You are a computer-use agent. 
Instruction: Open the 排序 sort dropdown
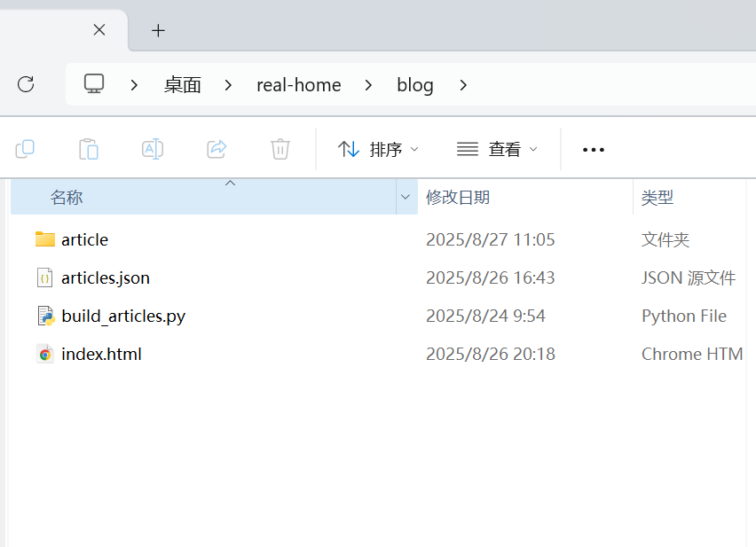pyautogui.click(x=378, y=149)
